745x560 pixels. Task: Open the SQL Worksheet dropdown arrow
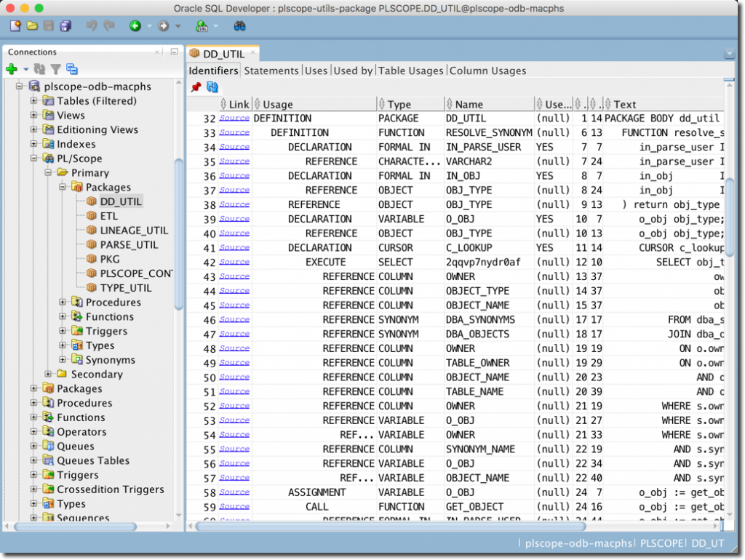[215, 26]
